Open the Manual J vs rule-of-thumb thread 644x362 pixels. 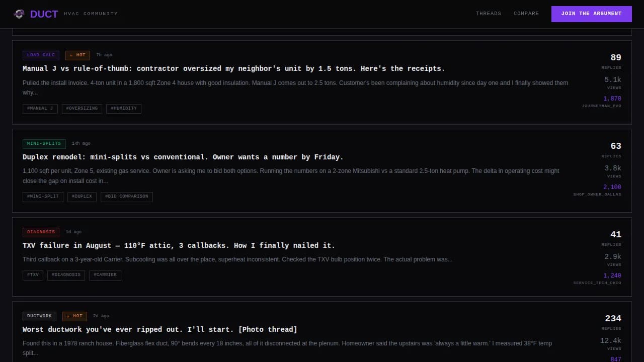pyautogui.click(x=234, y=68)
